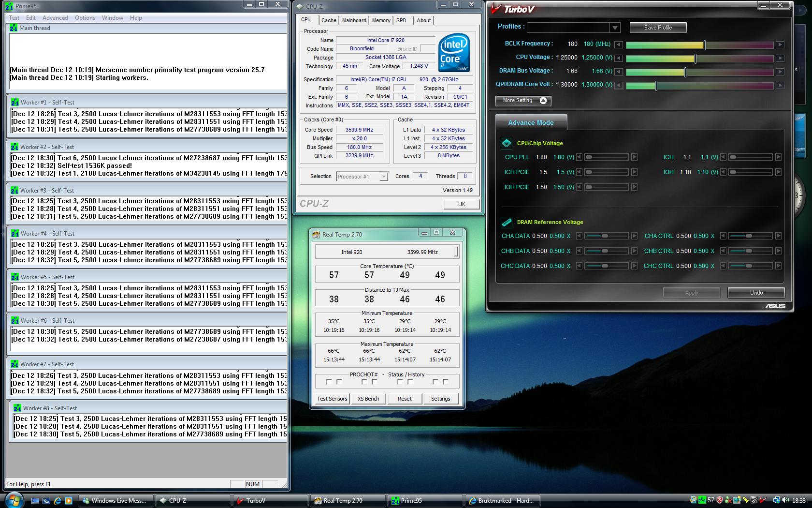Switch to the SPD tab in CPU-Z
This screenshot has height=508, width=812.
click(401, 20)
